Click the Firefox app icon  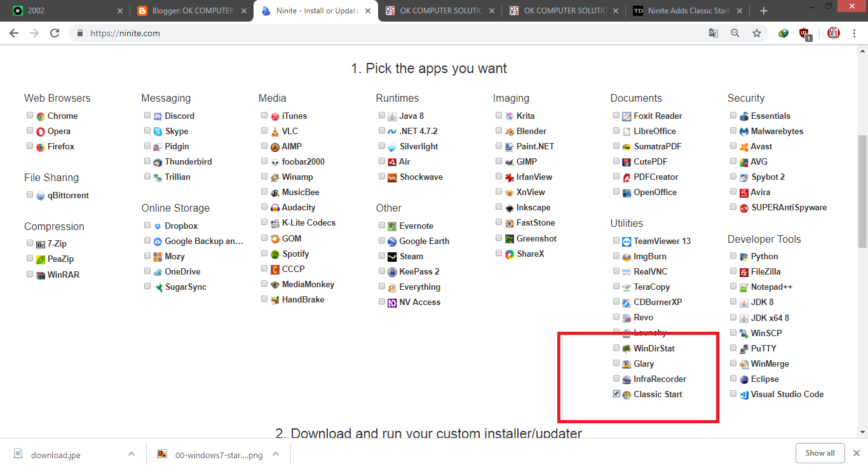click(x=41, y=147)
